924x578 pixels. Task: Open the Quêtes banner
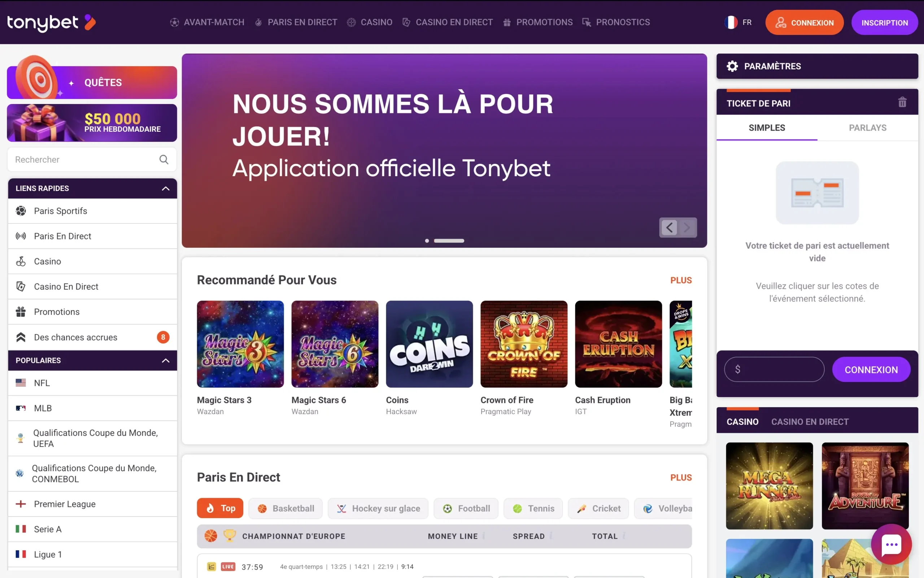coord(92,82)
